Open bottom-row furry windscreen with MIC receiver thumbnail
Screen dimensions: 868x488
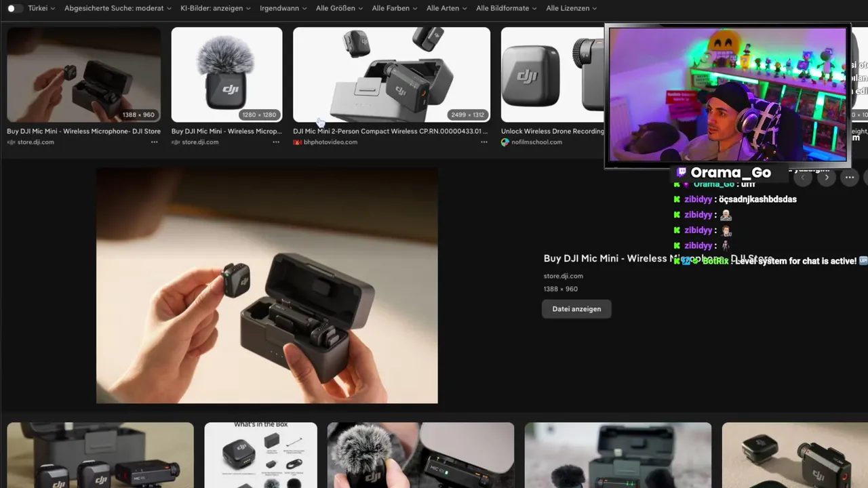pos(420,455)
